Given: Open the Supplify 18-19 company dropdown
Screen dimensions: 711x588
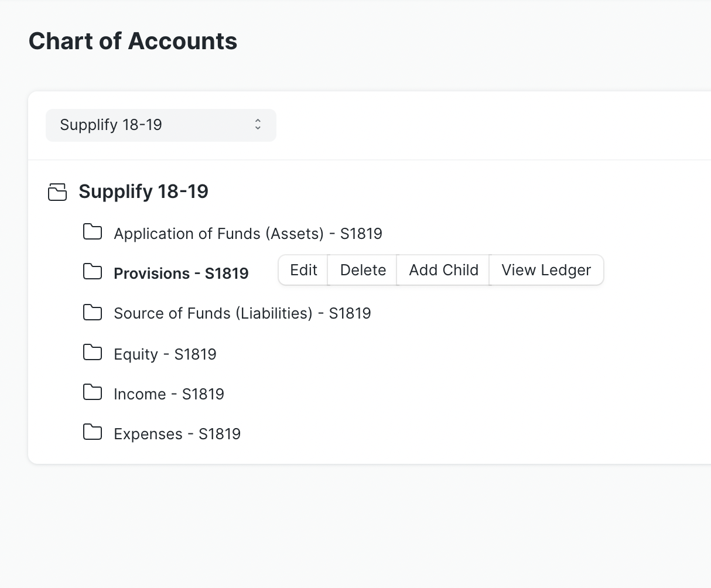Looking at the screenshot, I should 161,125.
